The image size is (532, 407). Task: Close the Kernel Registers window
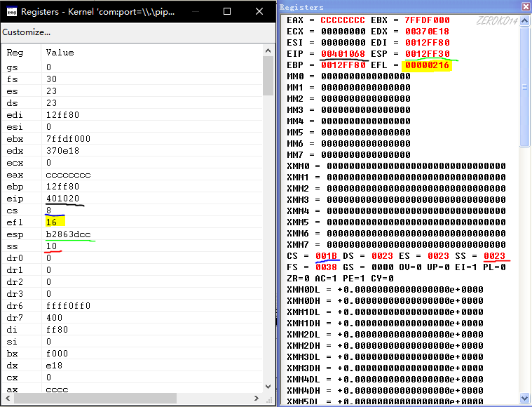(x=259, y=11)
